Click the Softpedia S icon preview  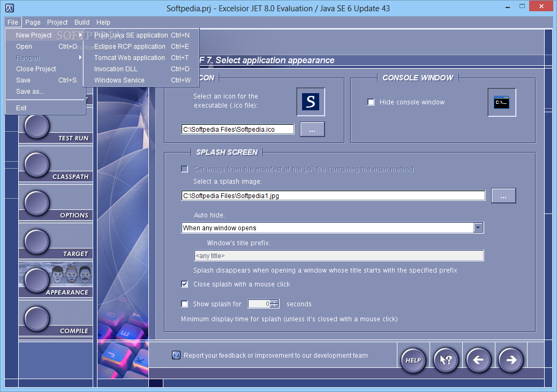[311, 102]
